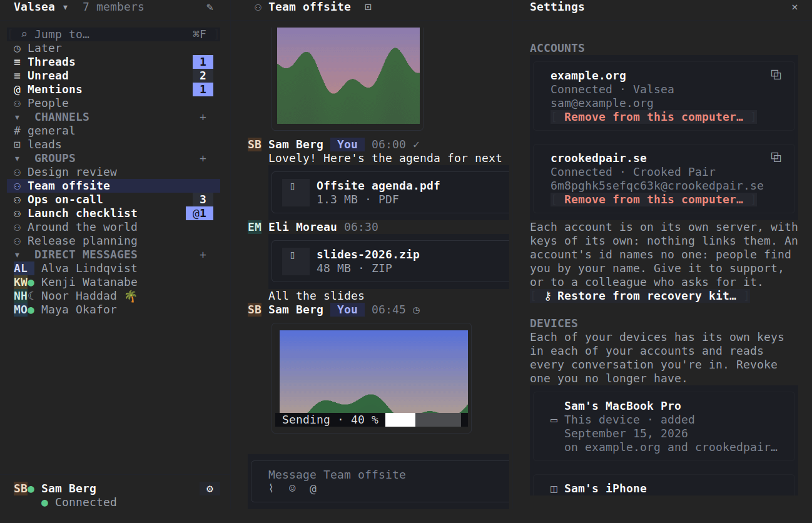Open the general channel

(x=113, y=131)
